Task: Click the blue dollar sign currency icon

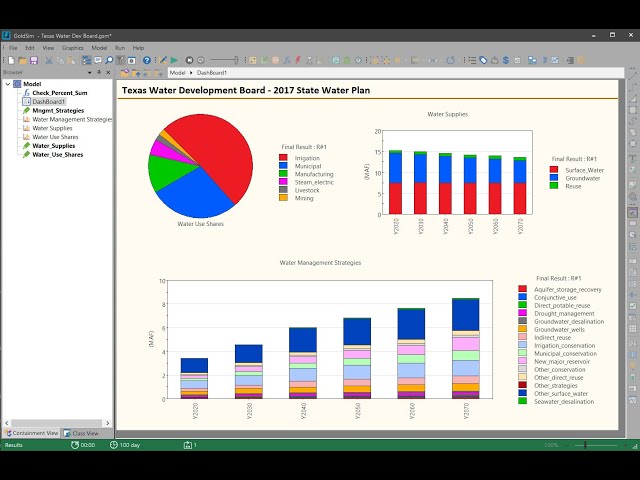Action: tap(506, 60)
